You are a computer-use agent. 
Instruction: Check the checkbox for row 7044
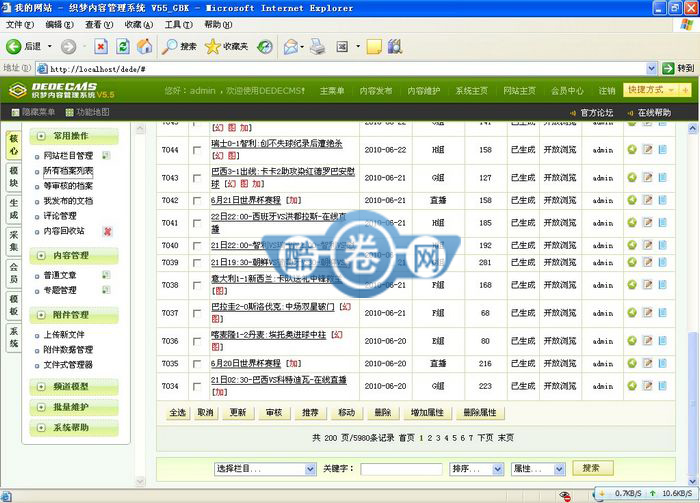[x=197, y=150]
